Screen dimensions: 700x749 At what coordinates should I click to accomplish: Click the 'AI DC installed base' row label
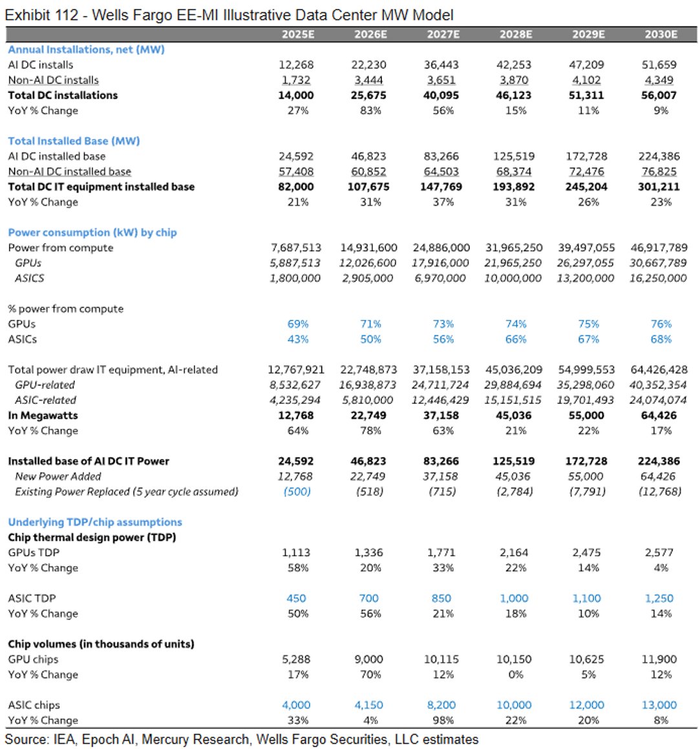tap(57, 156)
